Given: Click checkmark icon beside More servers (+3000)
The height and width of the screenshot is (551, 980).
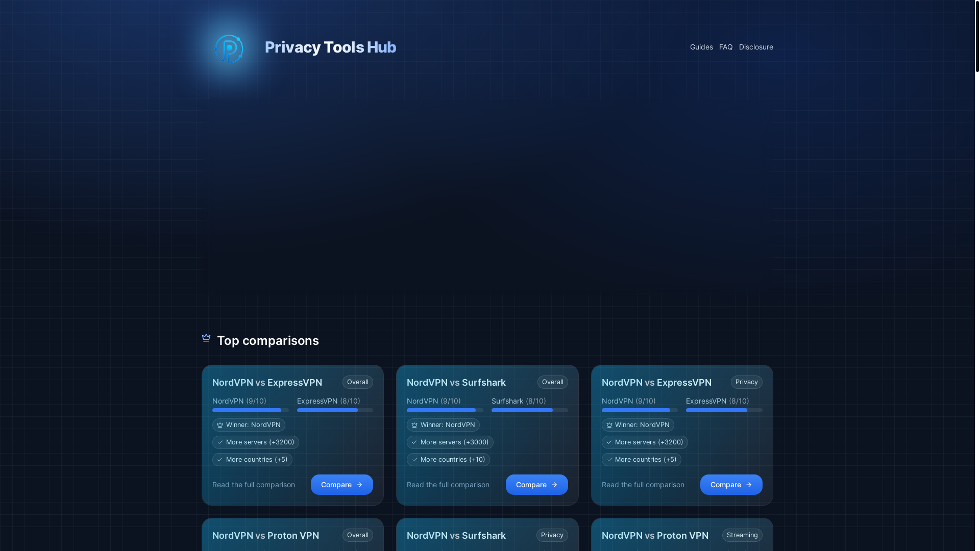Looking at the screenshot, I should [x=414, y=442].
